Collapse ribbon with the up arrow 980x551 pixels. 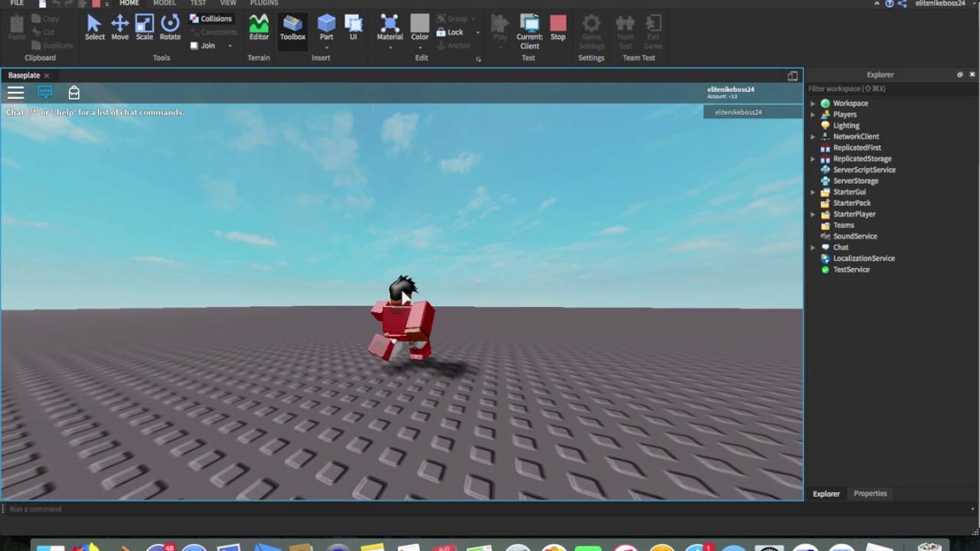tap(877, 4)
